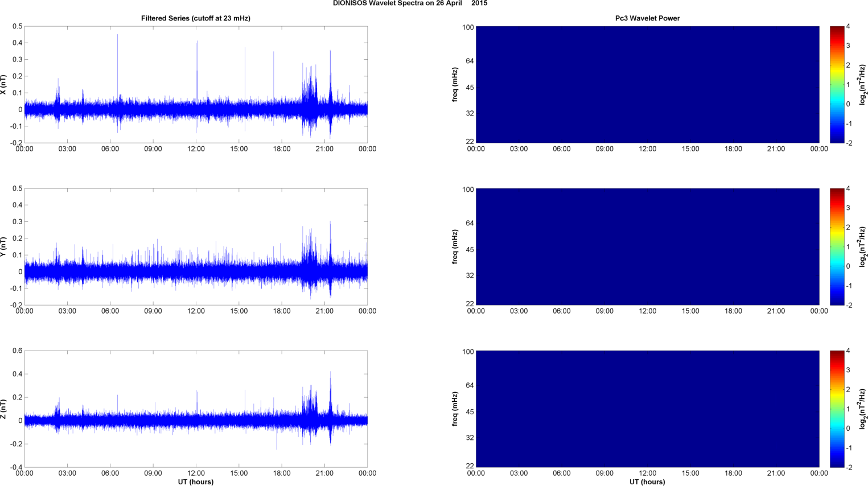Screen dimensions: 868x486
Task: Select the 'Filtered Series (cutoff at 23 mHz)' heading
Action: (196, 18)
